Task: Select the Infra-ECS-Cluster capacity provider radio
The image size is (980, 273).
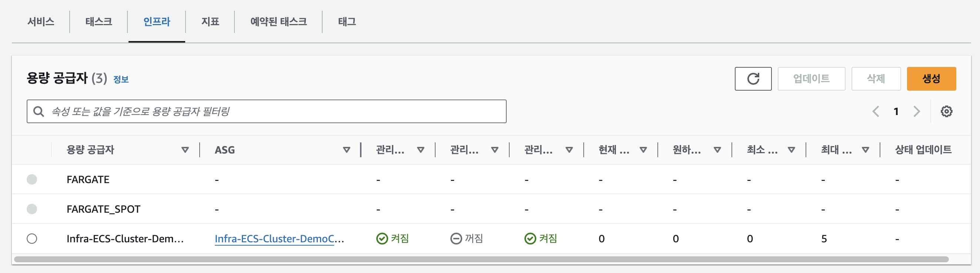Action: click(32, 238)
